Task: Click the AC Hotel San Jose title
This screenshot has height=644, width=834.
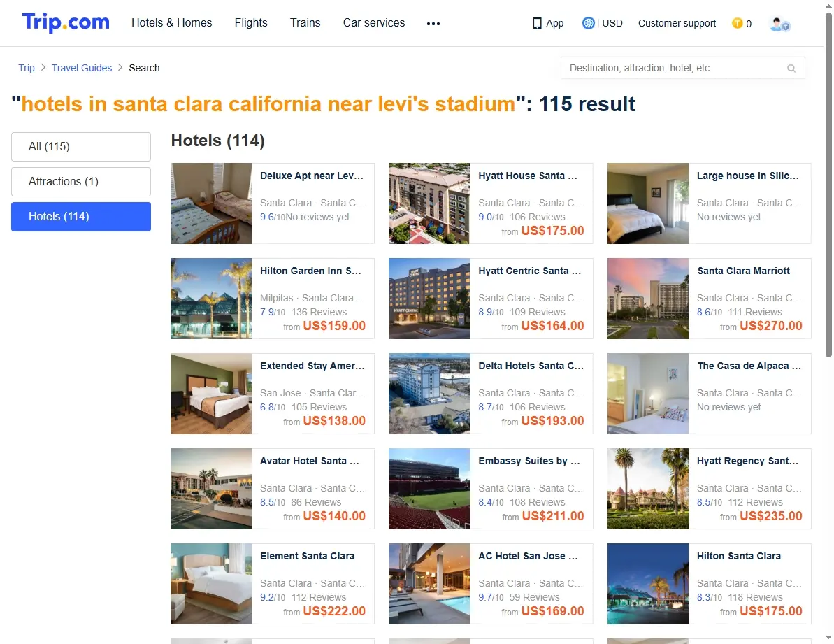Action: click(x=528, y=557)
